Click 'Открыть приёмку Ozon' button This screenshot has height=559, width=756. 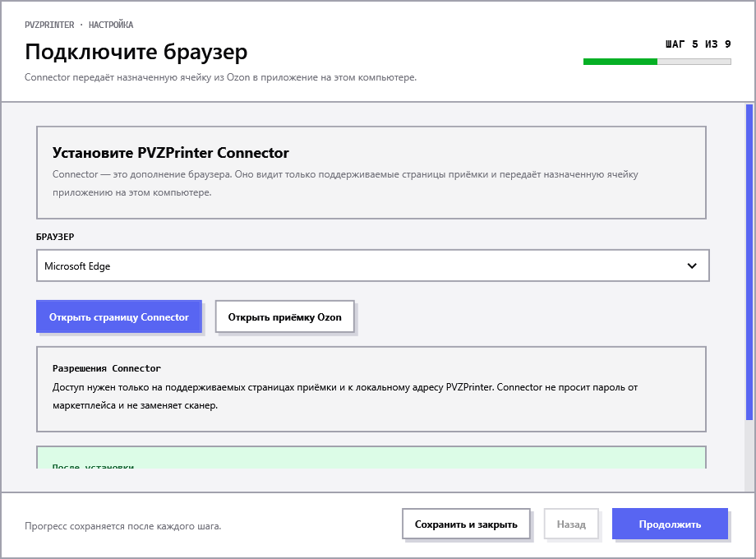tap(284, 316)
